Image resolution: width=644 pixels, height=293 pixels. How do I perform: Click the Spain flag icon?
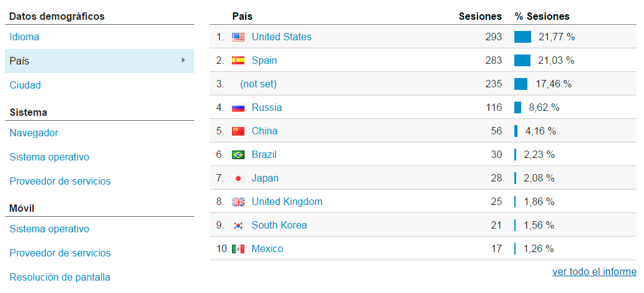(238, 61)
